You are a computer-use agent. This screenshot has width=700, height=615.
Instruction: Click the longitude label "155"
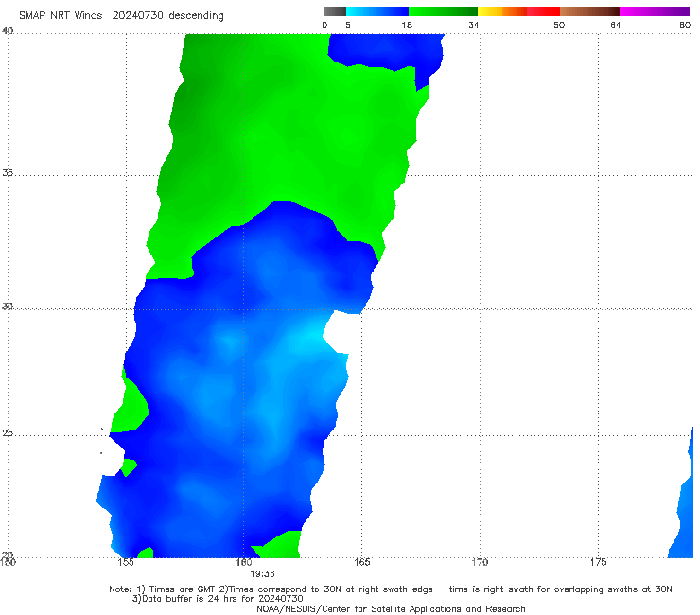click(126, 562)
